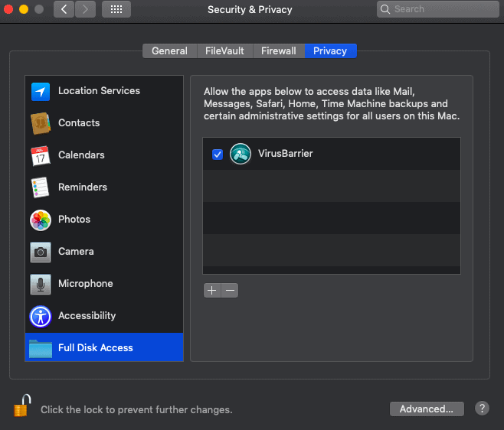Viewport: 504px width, 430px height.
Task: Click the Reminders list icon
Action: tap(40, 187)
